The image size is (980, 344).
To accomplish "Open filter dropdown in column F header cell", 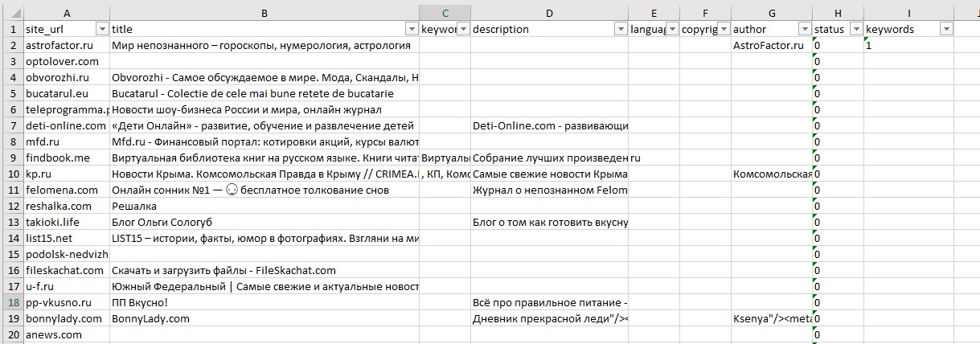I will point(724,29).
